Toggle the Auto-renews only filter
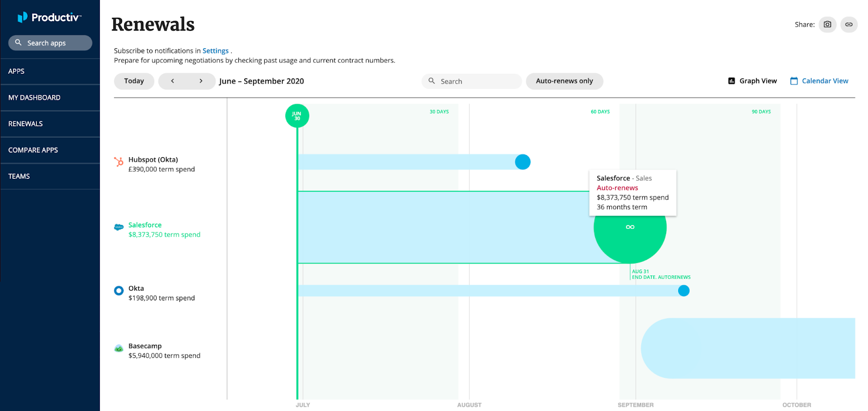868x411 pixels. 564,81
